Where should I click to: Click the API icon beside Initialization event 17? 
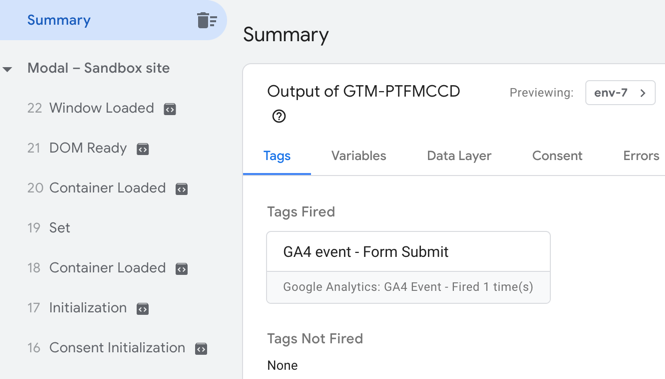pos(142,309)
